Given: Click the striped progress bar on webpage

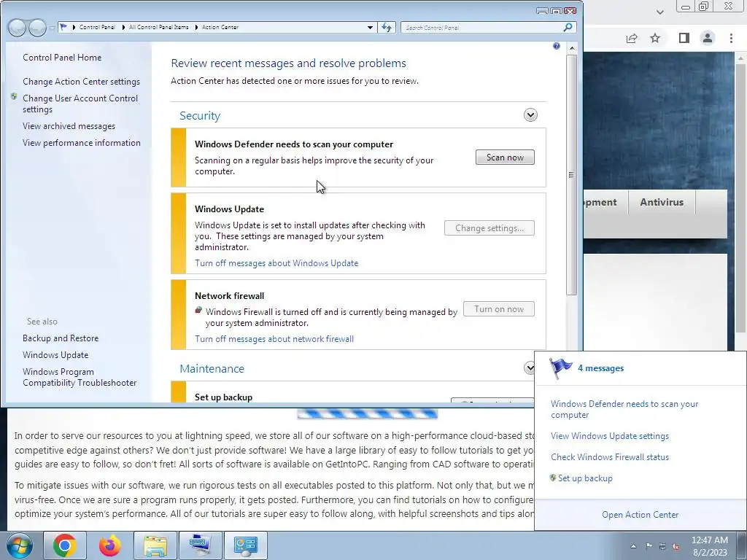Looking at the screenshot, I should point(368,414).
